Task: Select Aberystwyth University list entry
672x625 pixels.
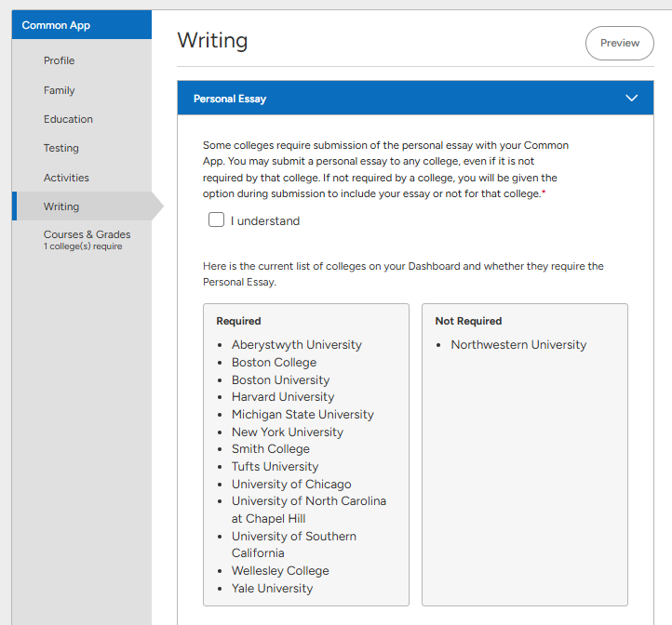Action: click(296, 345)
